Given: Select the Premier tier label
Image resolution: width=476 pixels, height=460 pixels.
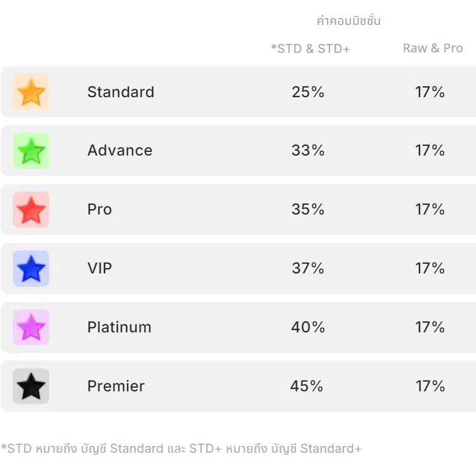Looking at the screenshot, I should pyautogui.click(x=116, y=386).
